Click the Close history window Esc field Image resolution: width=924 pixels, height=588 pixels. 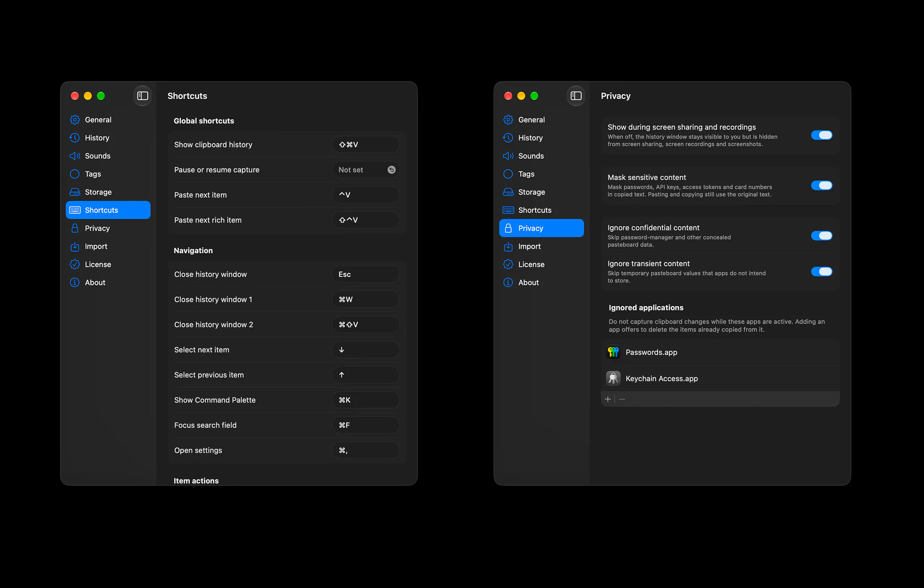(x=365, y=274)
